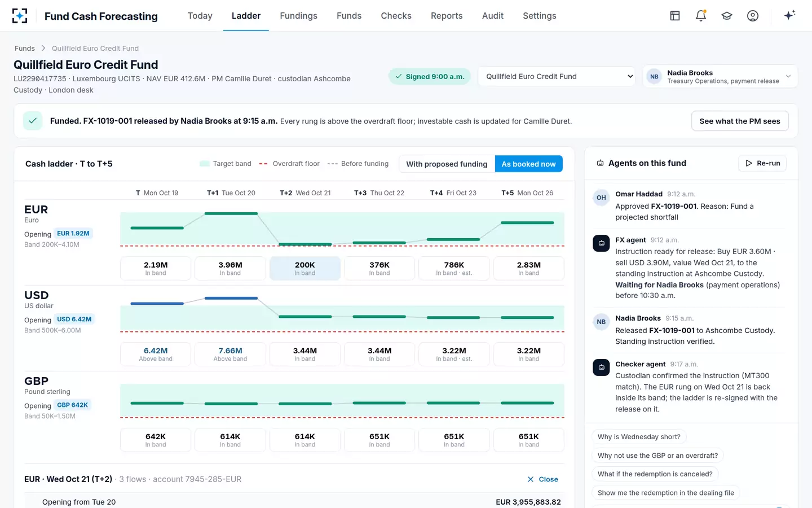Select the EUR 200K Wed Oct 21 cell

click(x=305, y=268)
